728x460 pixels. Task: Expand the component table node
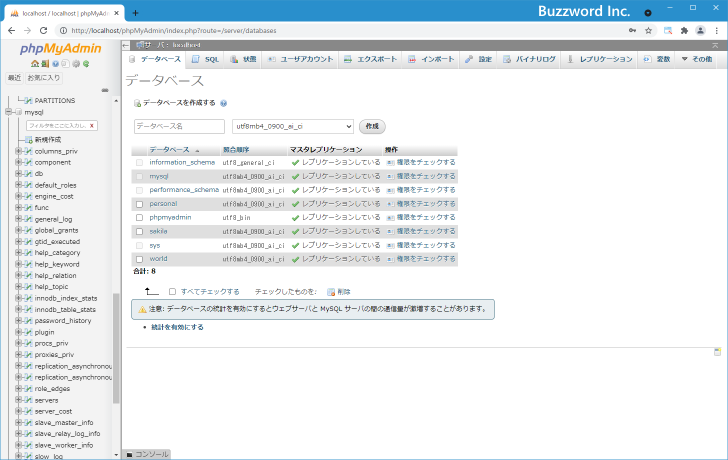18,162
